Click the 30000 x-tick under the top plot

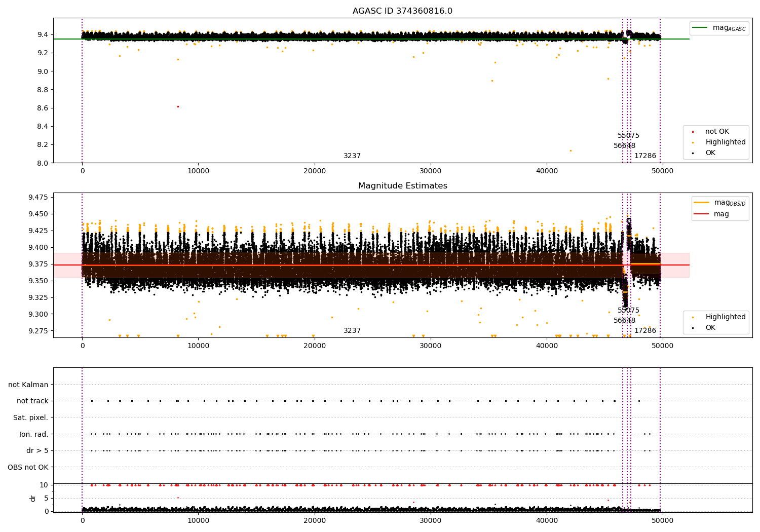tap(431, 171)
